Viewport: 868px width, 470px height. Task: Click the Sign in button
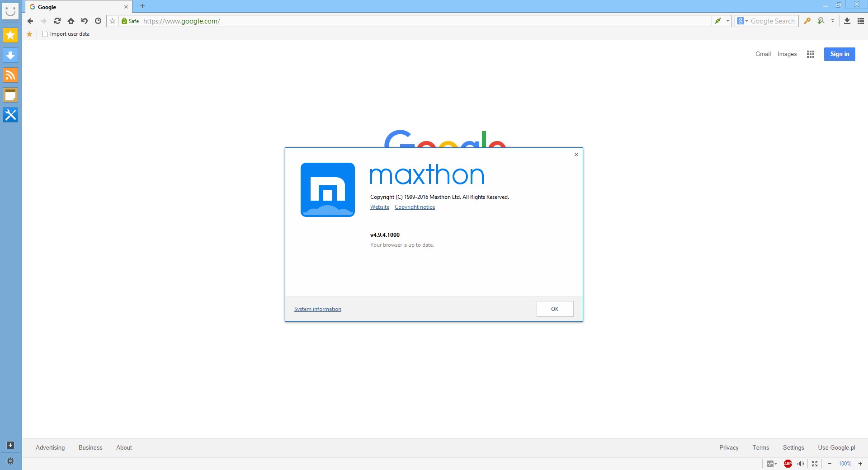(x=840, y=54)
